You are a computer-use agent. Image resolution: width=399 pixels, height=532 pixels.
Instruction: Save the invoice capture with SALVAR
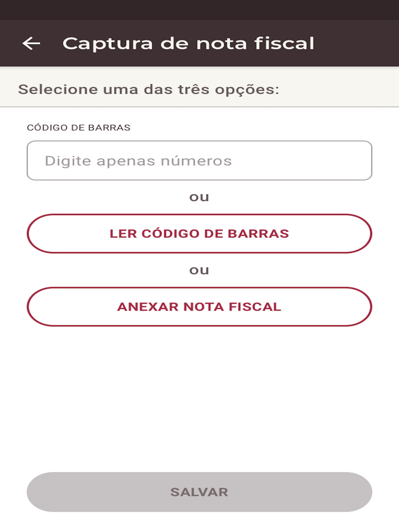[199, 492]
